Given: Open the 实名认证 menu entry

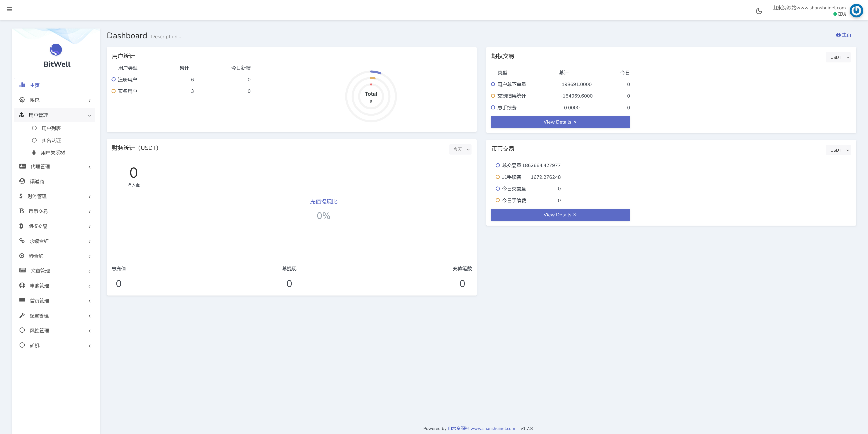Looking at the screenshot, I should point(51,140).
